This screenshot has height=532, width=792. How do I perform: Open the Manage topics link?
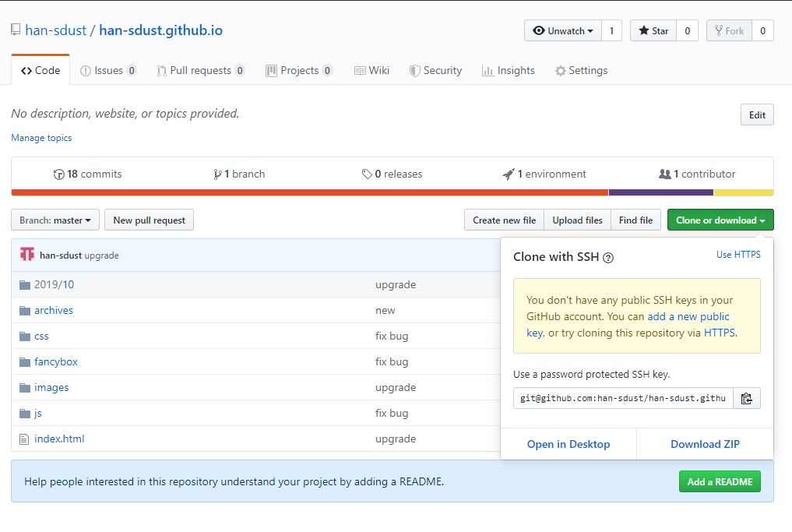pyautogui.click(x=41, y=137)
